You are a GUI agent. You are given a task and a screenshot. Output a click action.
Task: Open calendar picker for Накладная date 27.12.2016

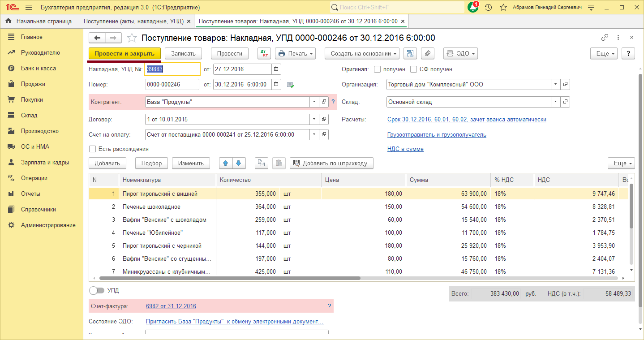tap(276, 69)
